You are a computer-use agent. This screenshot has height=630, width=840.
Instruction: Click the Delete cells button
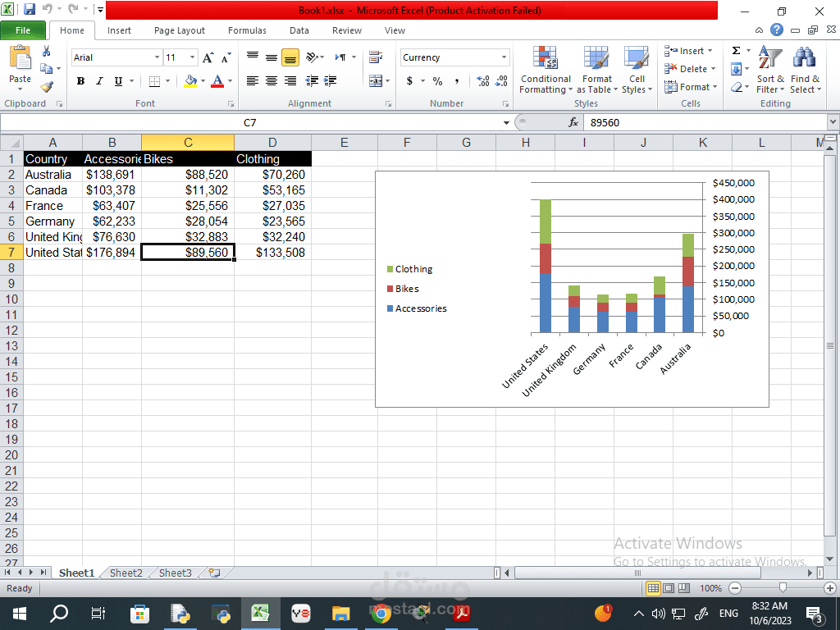pyautogui.click(x=691, y=69)
